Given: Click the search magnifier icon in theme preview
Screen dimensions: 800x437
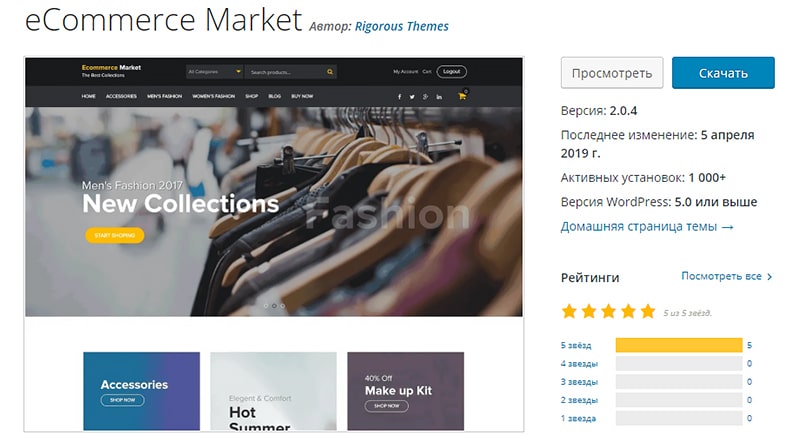Looking at the screenshot, I should click(x=330, y=72).
